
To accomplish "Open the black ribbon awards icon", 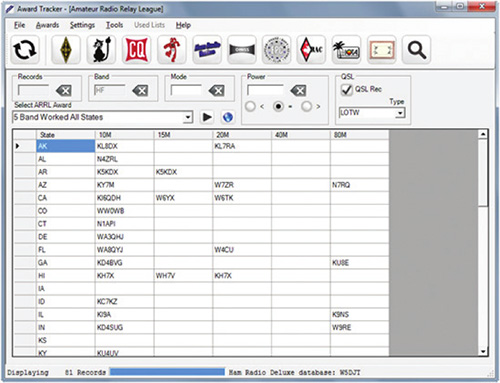I will pyautogui.click(x=242, y=50).
